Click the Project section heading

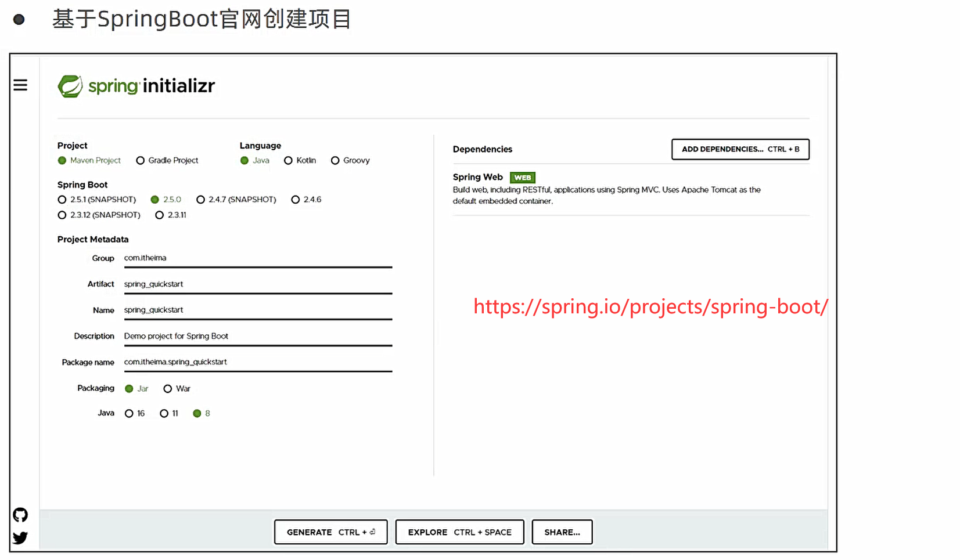[73, 146]
